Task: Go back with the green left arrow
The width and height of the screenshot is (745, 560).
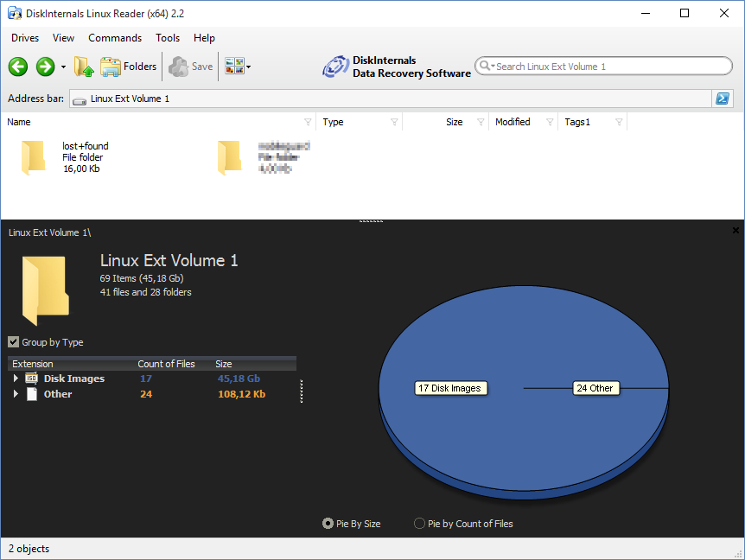Action: [x=18, y=67]
